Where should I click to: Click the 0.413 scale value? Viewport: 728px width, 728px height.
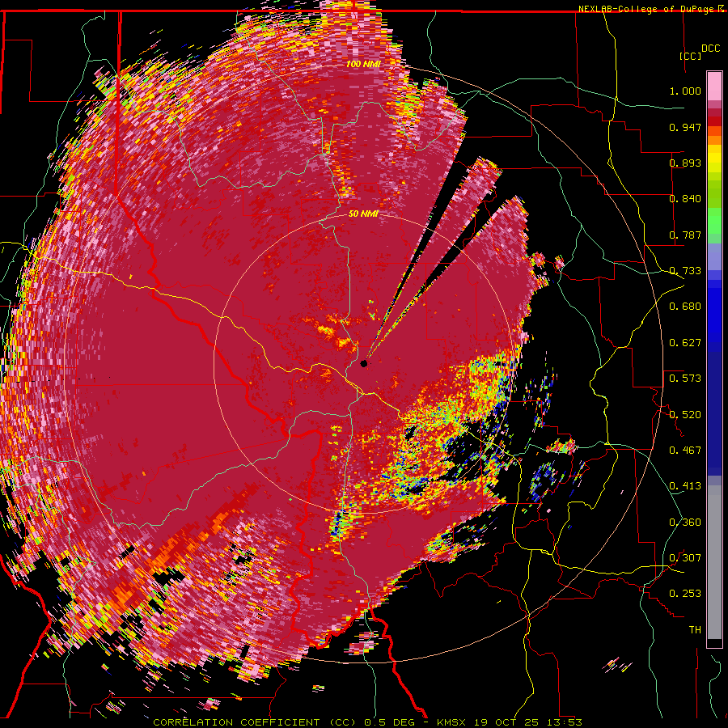[685, 486]
